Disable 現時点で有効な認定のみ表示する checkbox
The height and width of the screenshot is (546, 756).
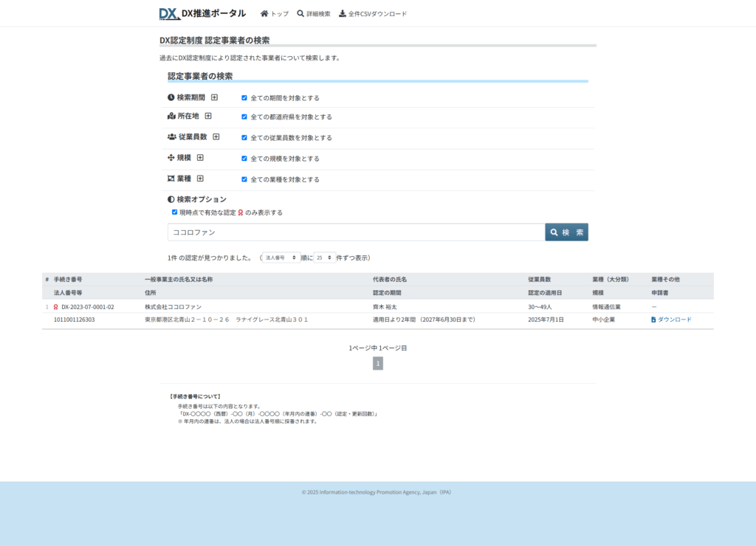(175, 212)
